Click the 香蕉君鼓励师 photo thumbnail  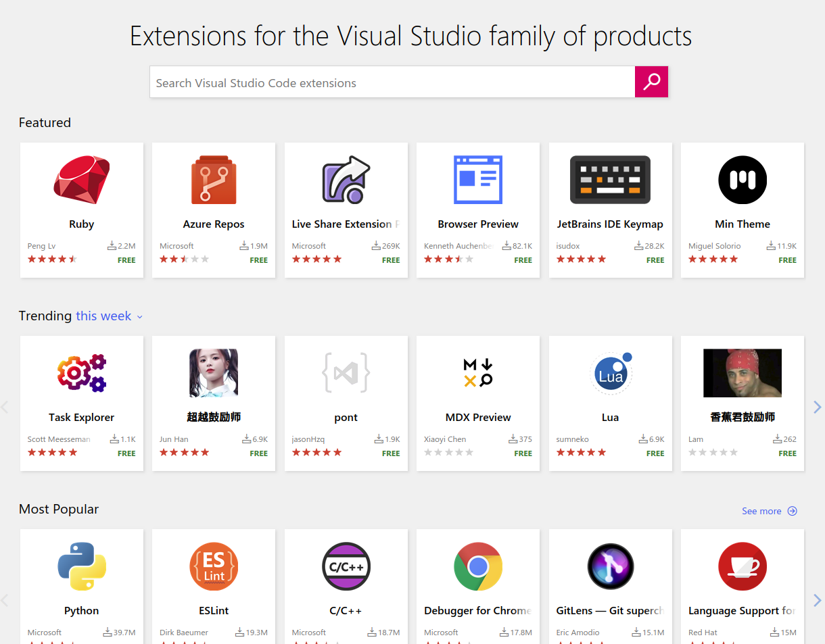coord(742,373)
